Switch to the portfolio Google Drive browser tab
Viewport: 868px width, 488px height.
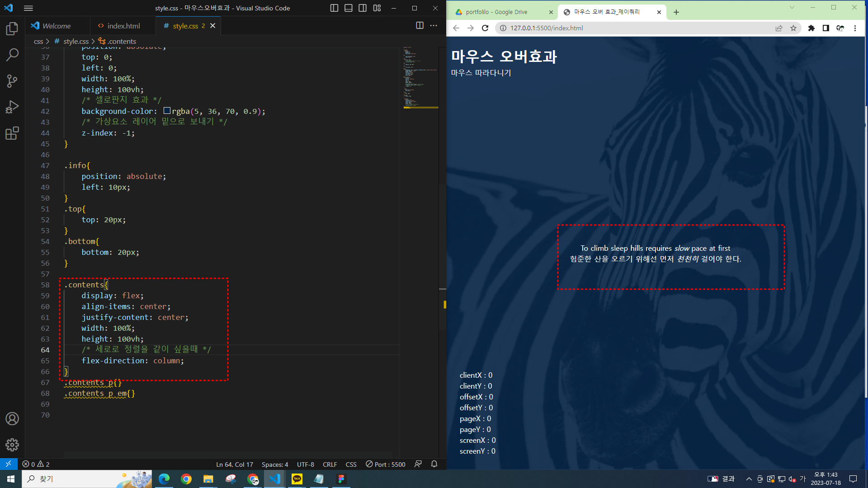pos(496,12)
